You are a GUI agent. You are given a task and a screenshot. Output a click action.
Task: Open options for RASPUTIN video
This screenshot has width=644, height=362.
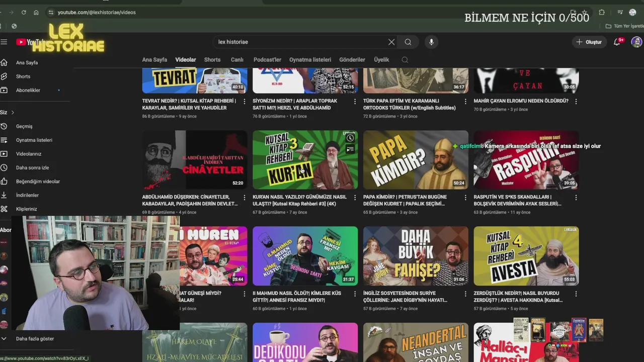[x=576, y=198]
